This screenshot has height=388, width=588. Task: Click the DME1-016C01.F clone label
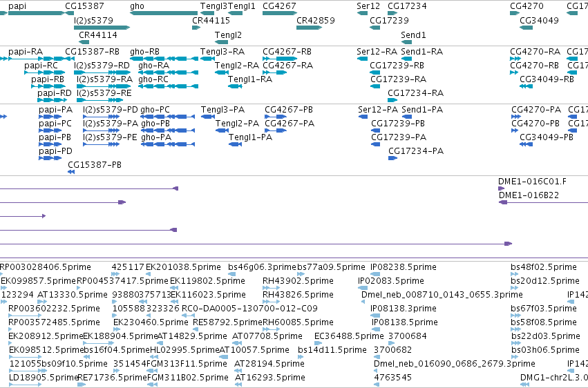click(532, 182)
